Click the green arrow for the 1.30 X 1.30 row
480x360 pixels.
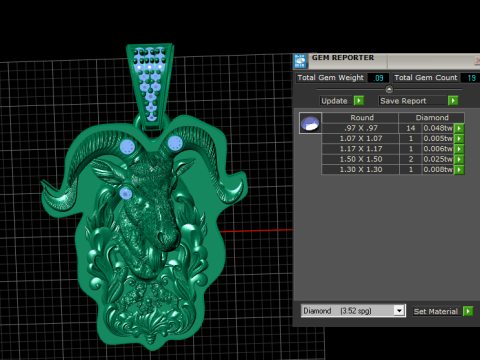pos(459,170)
